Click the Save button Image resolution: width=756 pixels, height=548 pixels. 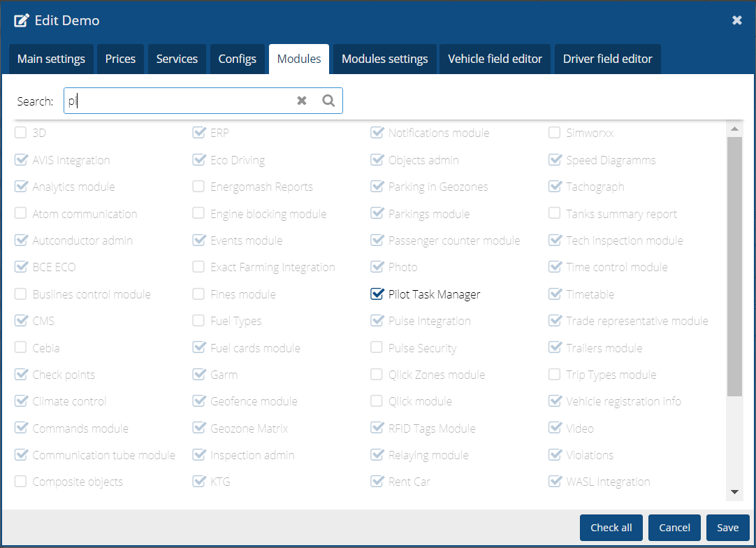(x=727, y=528)
